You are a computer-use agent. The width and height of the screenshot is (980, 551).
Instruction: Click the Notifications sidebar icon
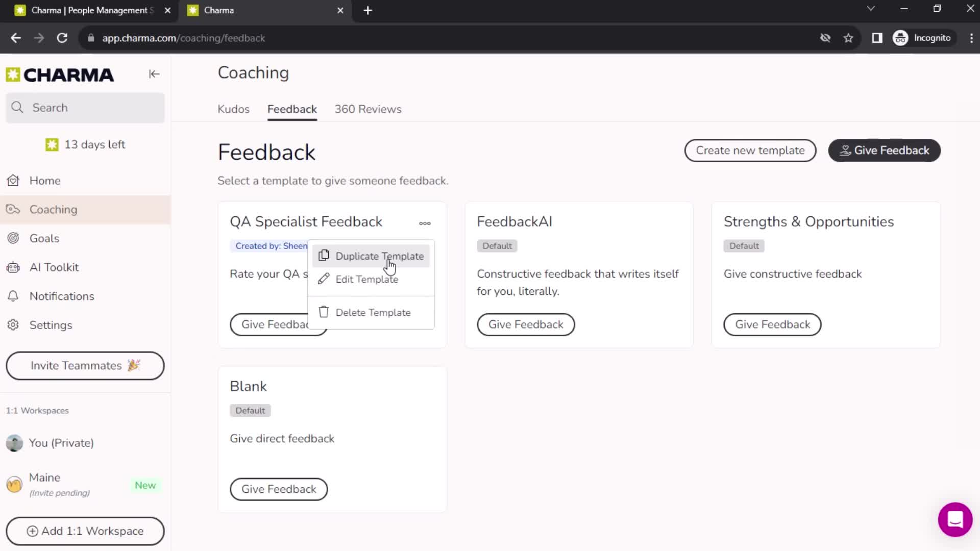pyautogui.click(x=14, y=296)
